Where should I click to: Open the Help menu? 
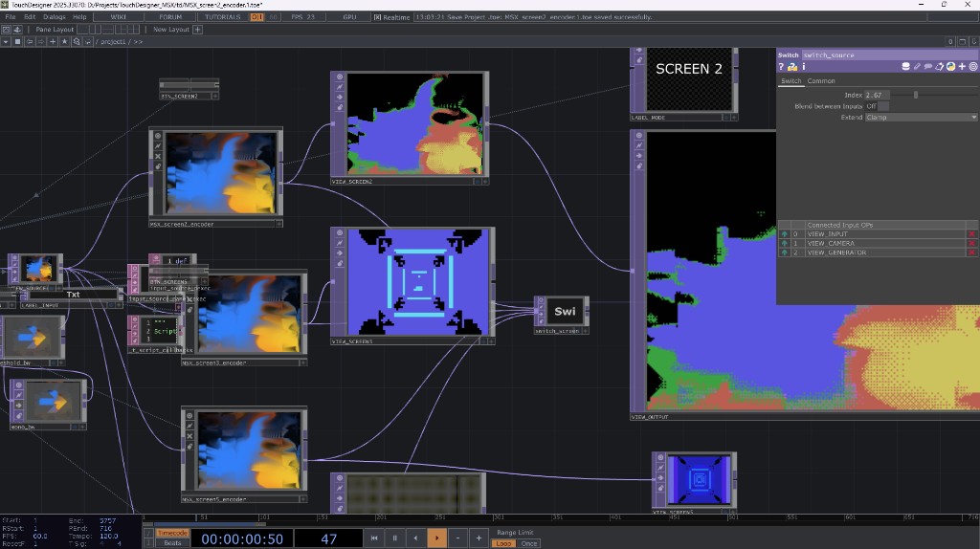click(79, 17)
